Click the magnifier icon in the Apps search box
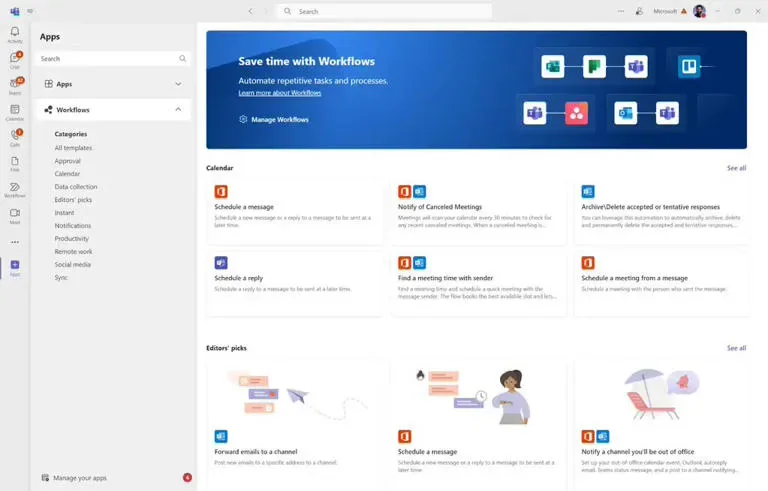768x491 pixels. [x=182, y=58]
